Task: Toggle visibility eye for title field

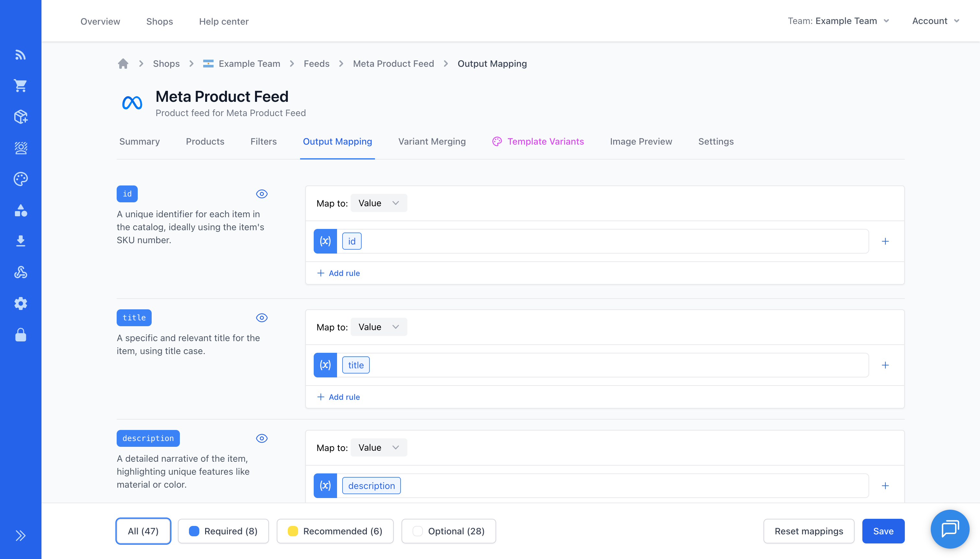Action: (x=262, y=318)
